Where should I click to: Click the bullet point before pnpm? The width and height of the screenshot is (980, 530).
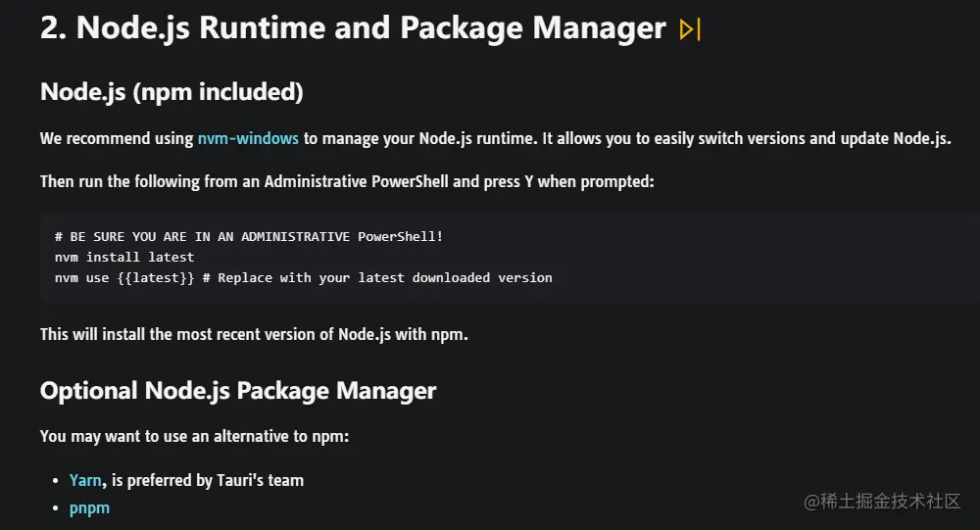click(55, 509)
